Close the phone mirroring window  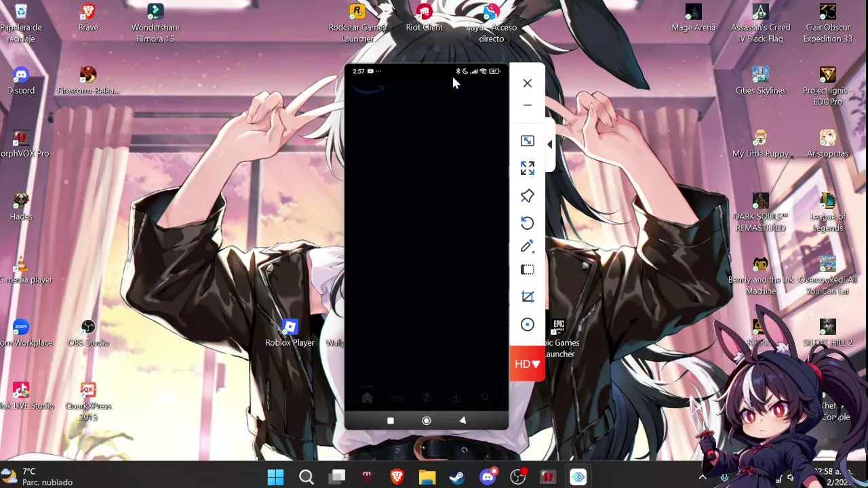click(x=527, y=83)
